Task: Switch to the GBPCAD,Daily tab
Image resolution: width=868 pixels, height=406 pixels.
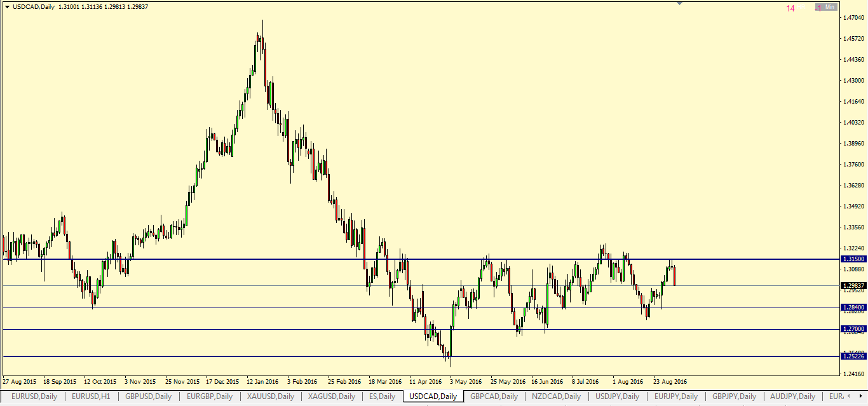Action: tap(494, 396)
